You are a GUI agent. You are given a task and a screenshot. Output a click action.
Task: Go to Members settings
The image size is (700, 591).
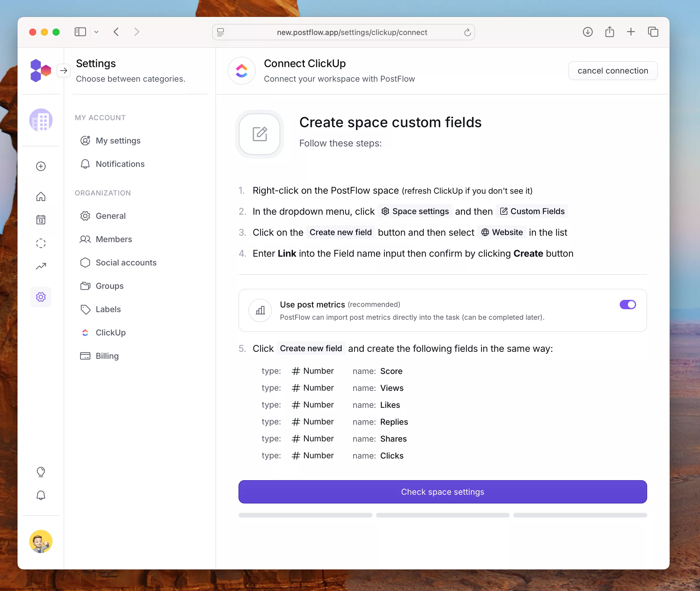click(x=106, y=239)
